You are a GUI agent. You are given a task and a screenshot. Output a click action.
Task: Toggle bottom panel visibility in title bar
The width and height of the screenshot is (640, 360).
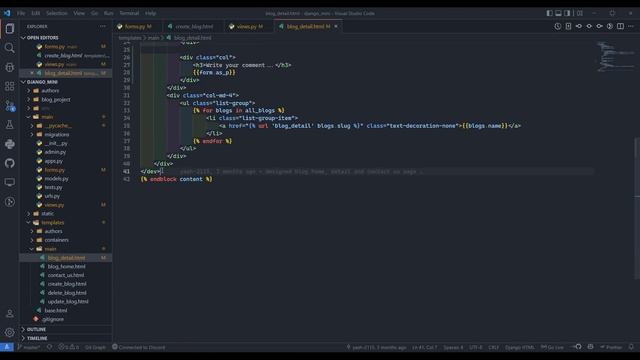point(558,13)
